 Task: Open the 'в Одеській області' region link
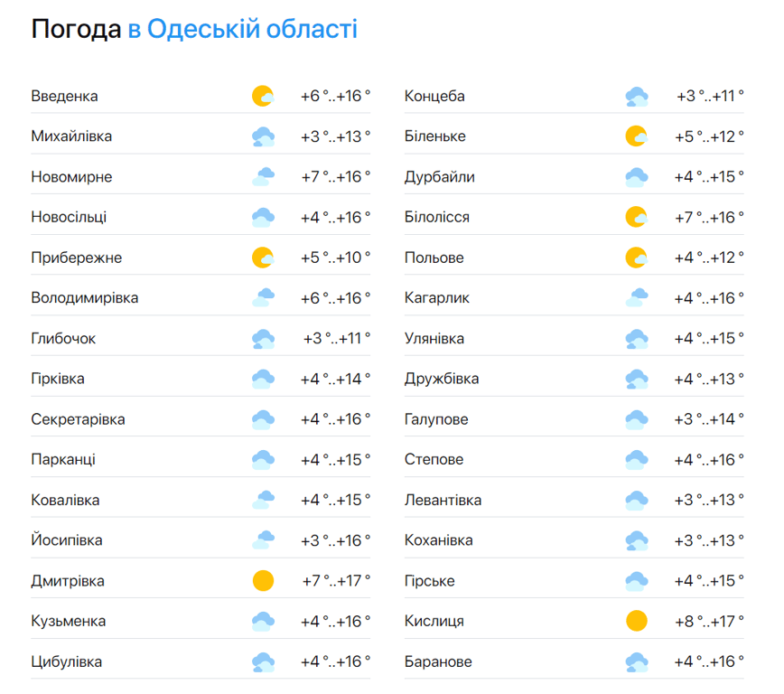[242, 29]
